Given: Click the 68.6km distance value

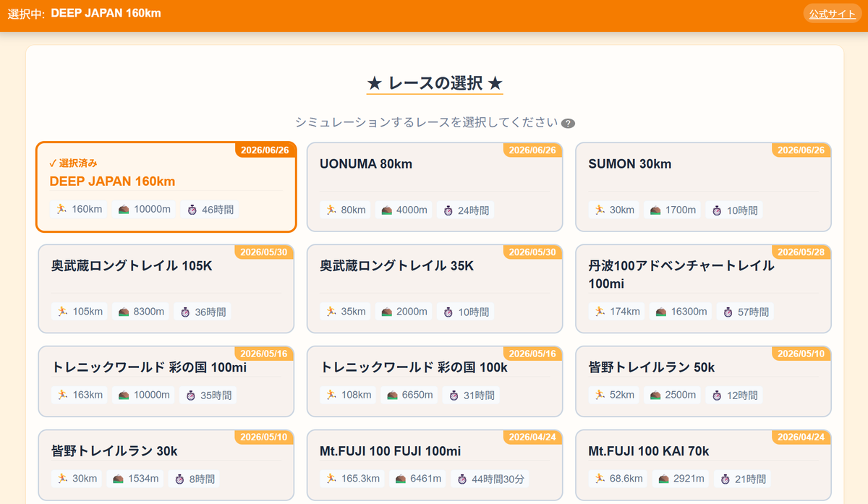Looking at the screenshot, I should pos(626,479).
